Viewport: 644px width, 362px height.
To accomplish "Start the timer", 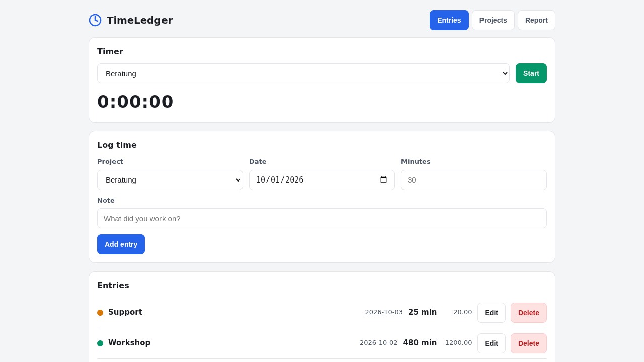I will pyautogui.click(x=531, y=73).
